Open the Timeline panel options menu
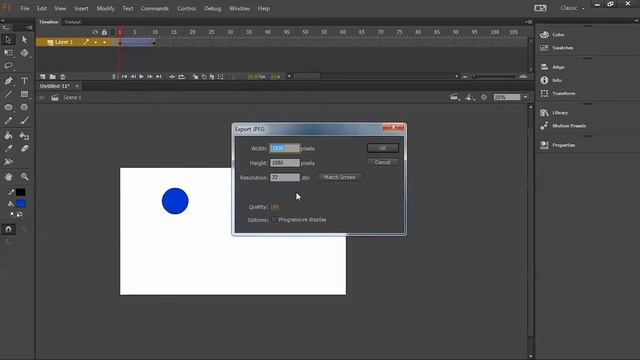 [x=529, y=22]
